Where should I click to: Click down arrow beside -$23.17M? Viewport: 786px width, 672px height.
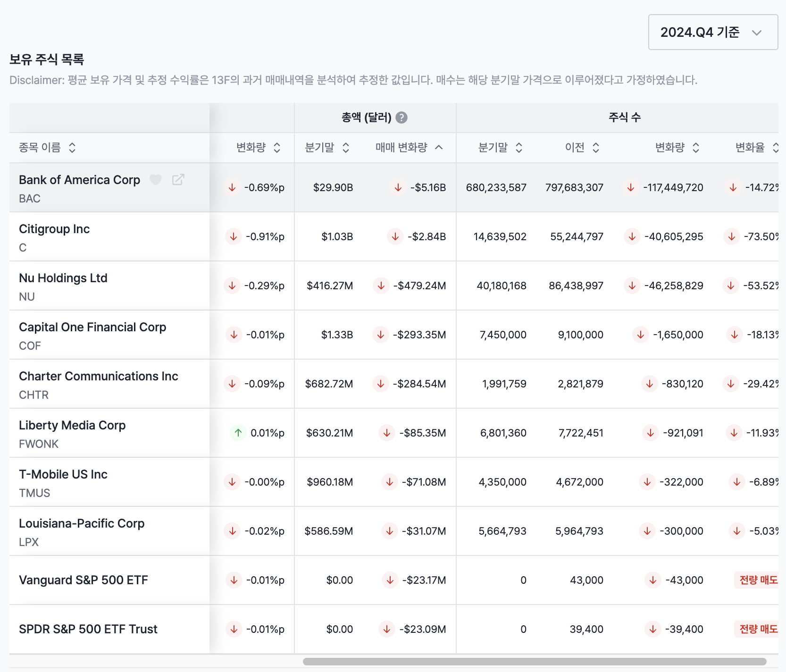390,580
